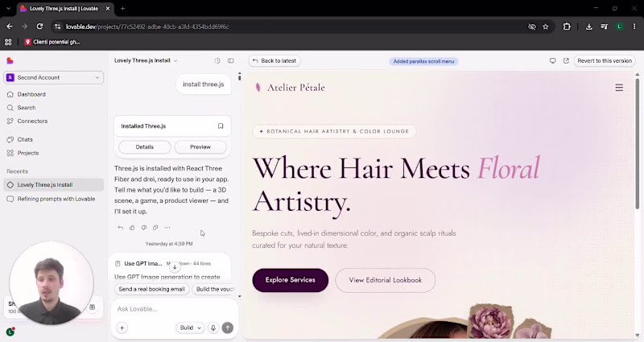Click the Botanical Hair Artistry & Color Lounge badge
Screen dimensions: 644x342
click(x=334, y=131)
